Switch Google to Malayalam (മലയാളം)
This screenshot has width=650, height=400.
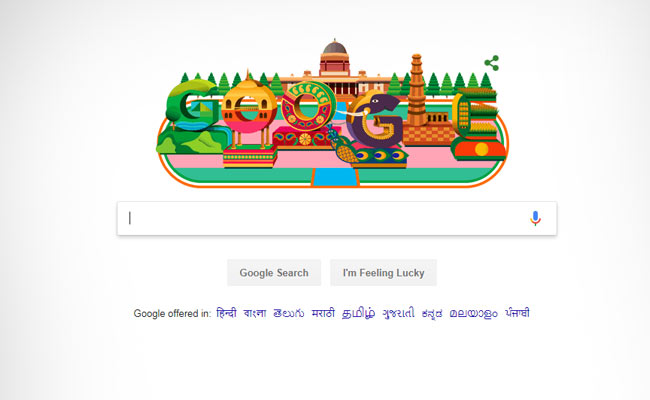473,313
